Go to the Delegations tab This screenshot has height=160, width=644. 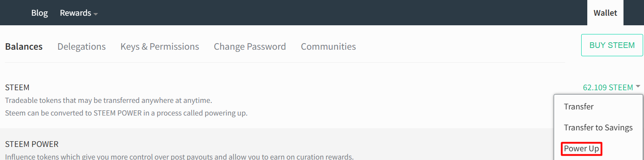82,46
